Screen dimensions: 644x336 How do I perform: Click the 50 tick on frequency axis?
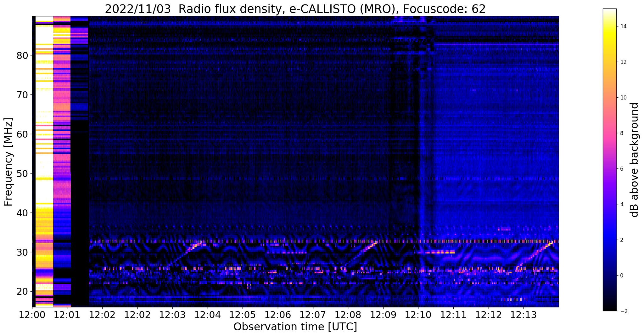(22, 174)
